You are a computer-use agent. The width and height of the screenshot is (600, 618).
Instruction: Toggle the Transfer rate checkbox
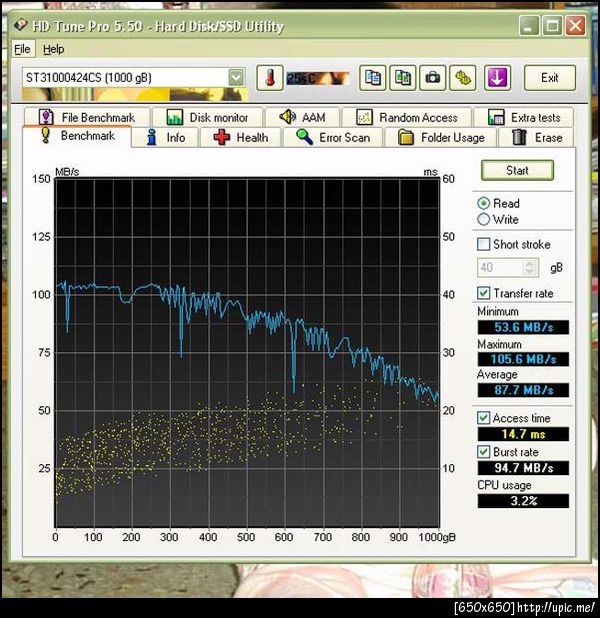[x=483, y=293]
